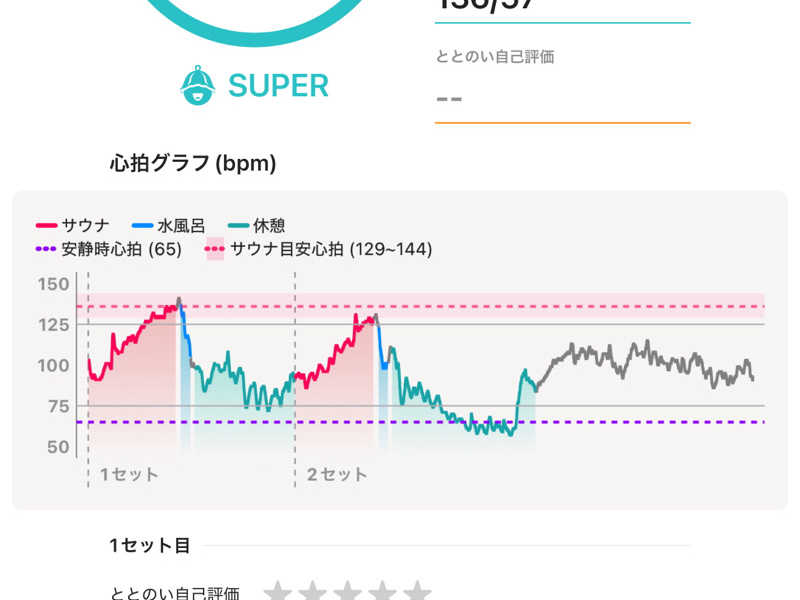Click the 1セット目 section heading
The image size is (800, 600).
[x=150, y=546]
